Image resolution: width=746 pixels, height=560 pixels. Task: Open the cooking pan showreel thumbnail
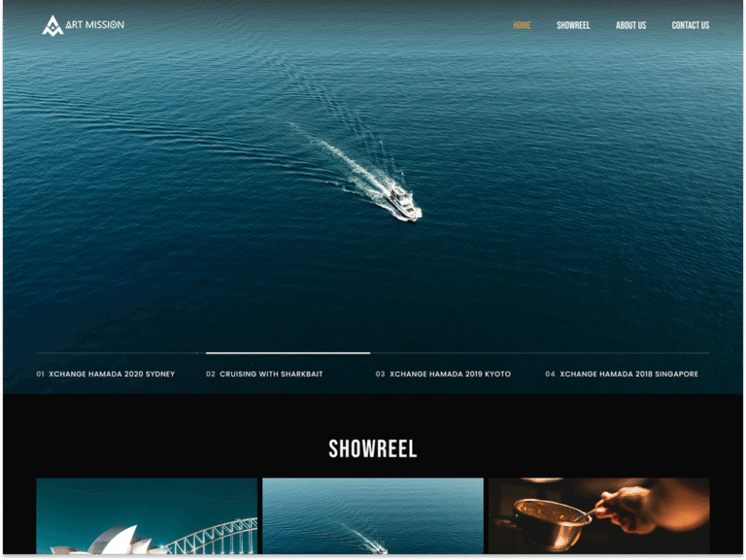(x=598, y=515)
